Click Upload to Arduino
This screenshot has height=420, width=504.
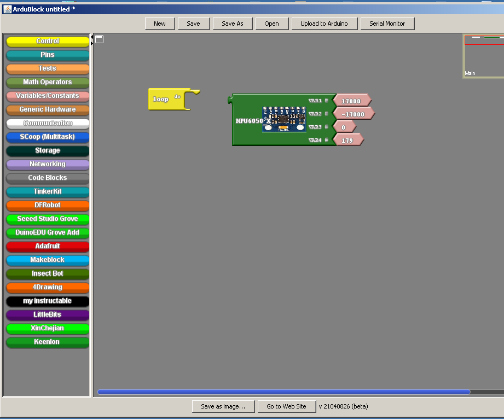point(324,24)
